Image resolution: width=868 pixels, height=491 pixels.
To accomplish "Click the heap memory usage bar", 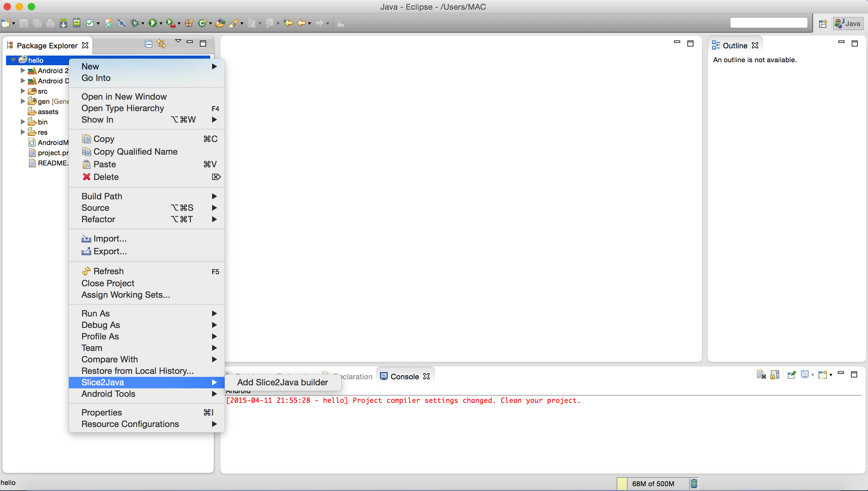I will (x=653, y=483).
